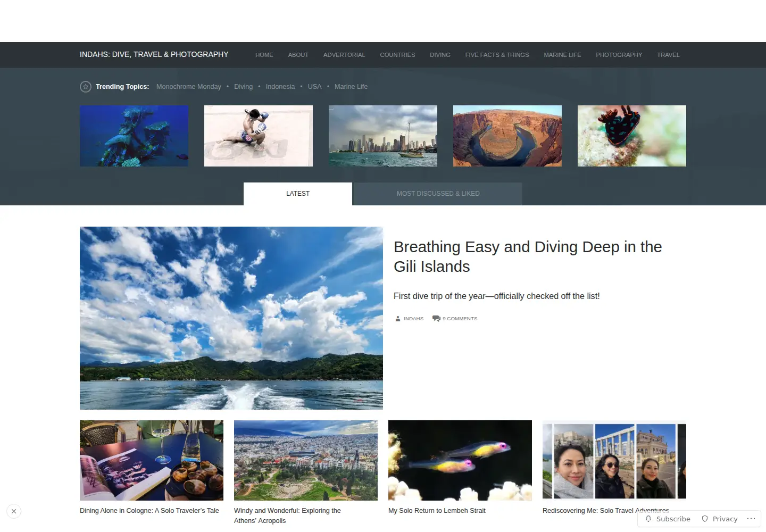Image resolution: width=766 pixels, height=532 pixels.
Task: Open the Travel menu item
Action: click(x=668, y=55)
